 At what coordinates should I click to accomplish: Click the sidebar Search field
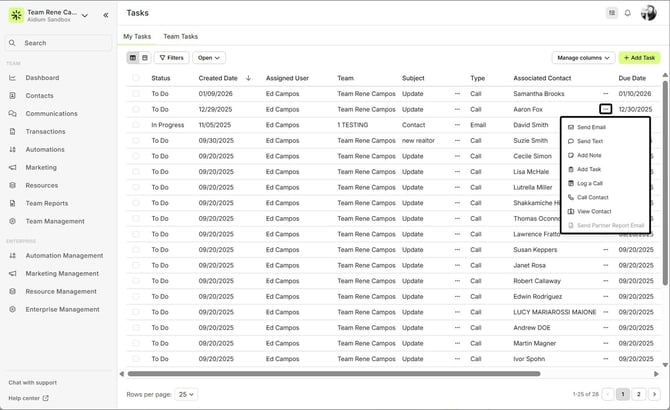[58, 43]
